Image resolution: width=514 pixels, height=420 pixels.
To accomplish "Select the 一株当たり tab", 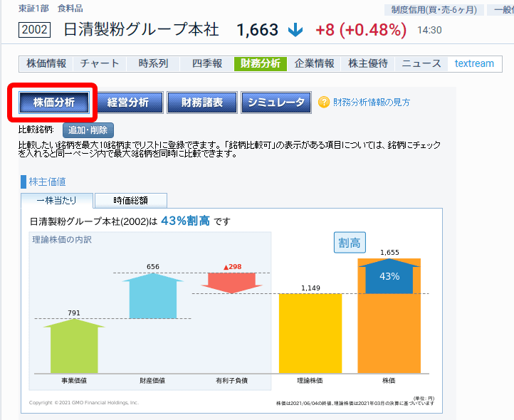I will click(57, 200).
